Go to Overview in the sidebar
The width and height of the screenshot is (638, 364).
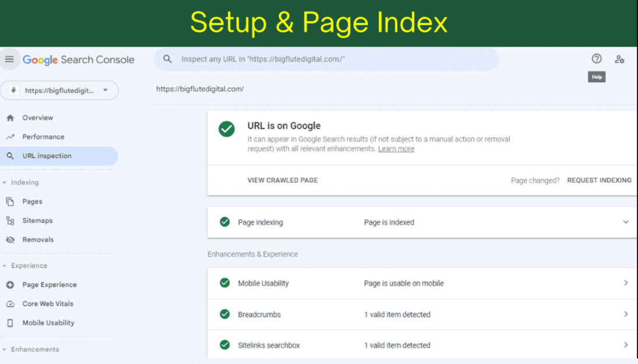37,118
